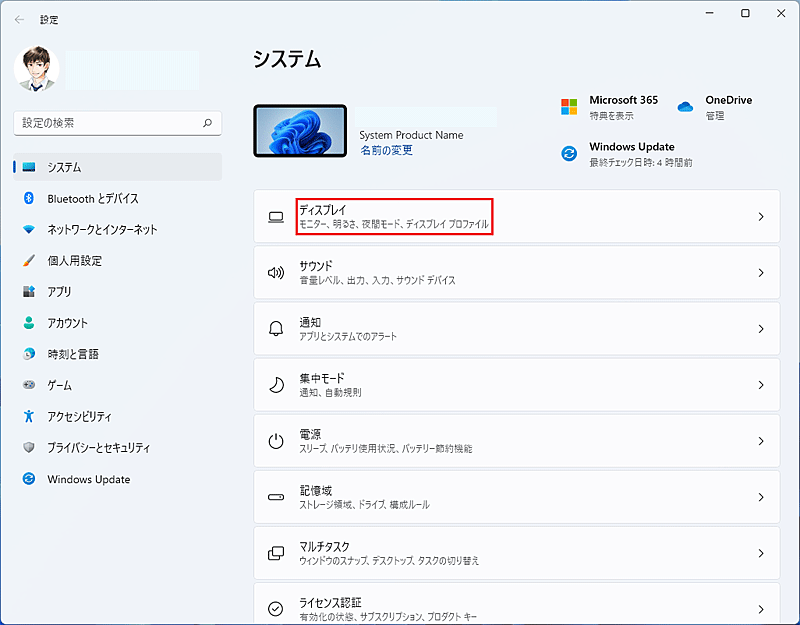Click the Windows Update icon in sidebar

click(29, 479)
